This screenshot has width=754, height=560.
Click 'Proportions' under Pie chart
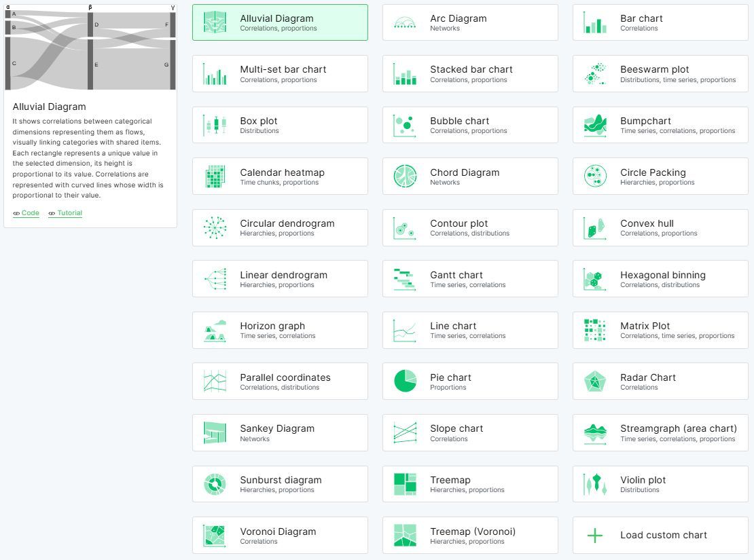click(x=448, y=388)
